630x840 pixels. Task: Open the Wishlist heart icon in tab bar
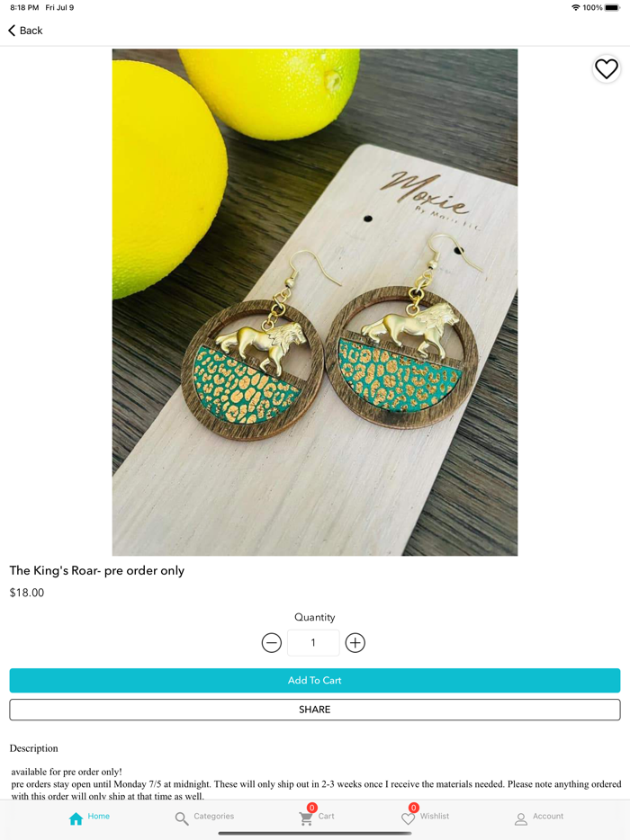(x=408, y=818)
